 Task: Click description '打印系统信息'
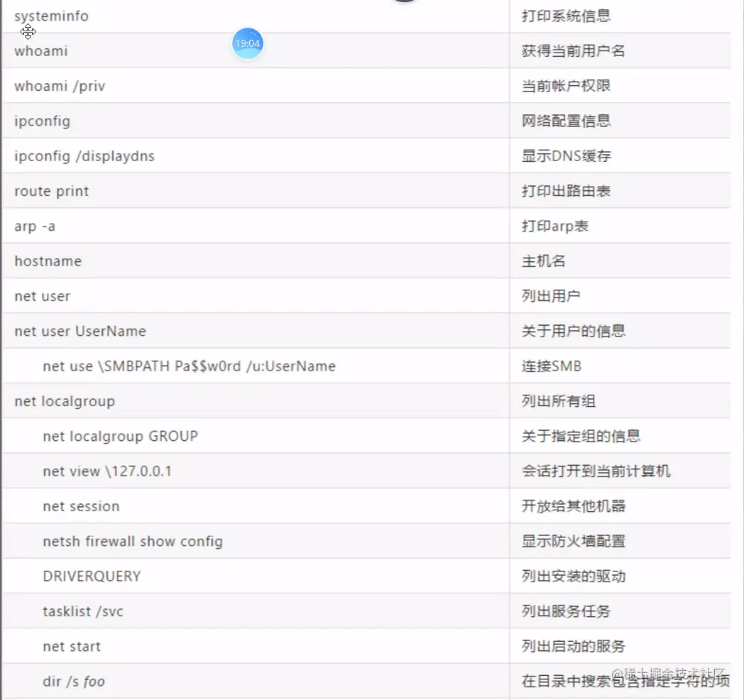pos(566,16)
